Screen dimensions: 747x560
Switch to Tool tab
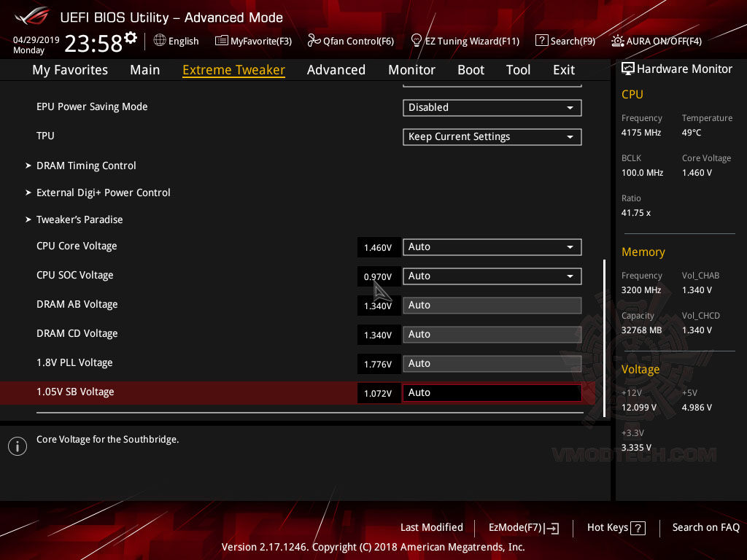[518, 70]
